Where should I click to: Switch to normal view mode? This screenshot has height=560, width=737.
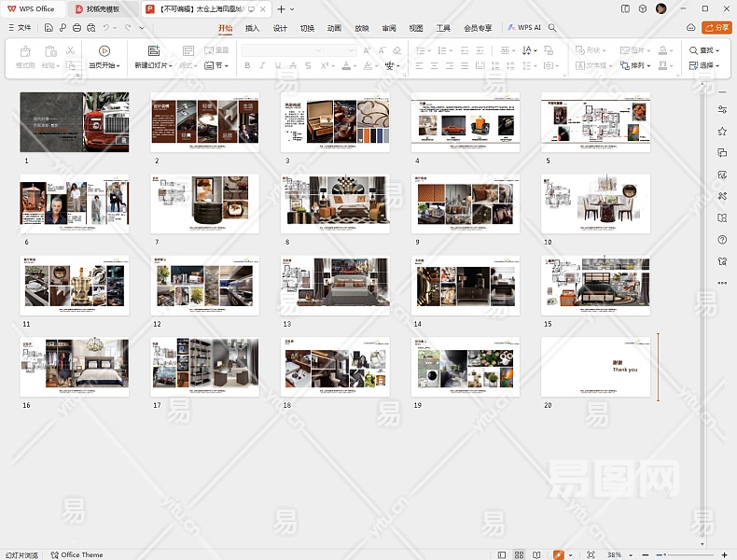coord(502,554)
